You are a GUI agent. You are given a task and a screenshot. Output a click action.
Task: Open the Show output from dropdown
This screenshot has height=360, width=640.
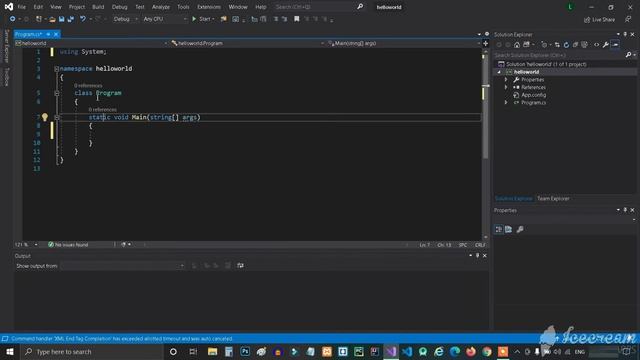click(x=122, y=266)
